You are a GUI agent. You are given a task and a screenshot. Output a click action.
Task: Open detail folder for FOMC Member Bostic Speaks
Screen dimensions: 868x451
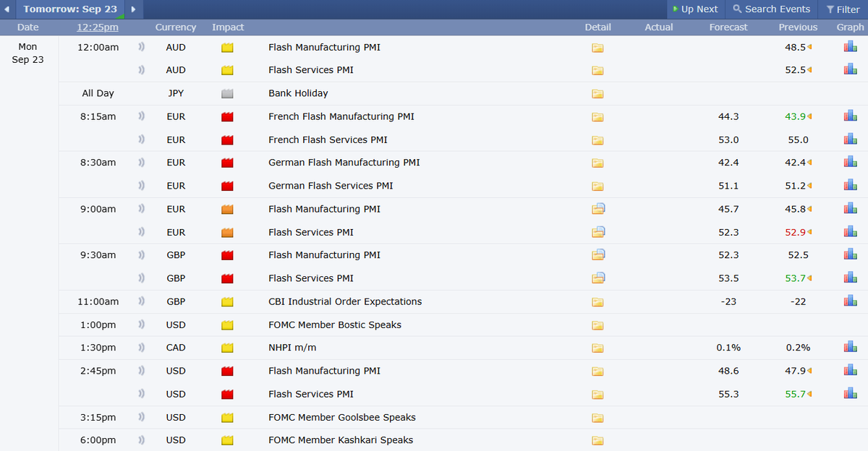click(x=597, y=325)
